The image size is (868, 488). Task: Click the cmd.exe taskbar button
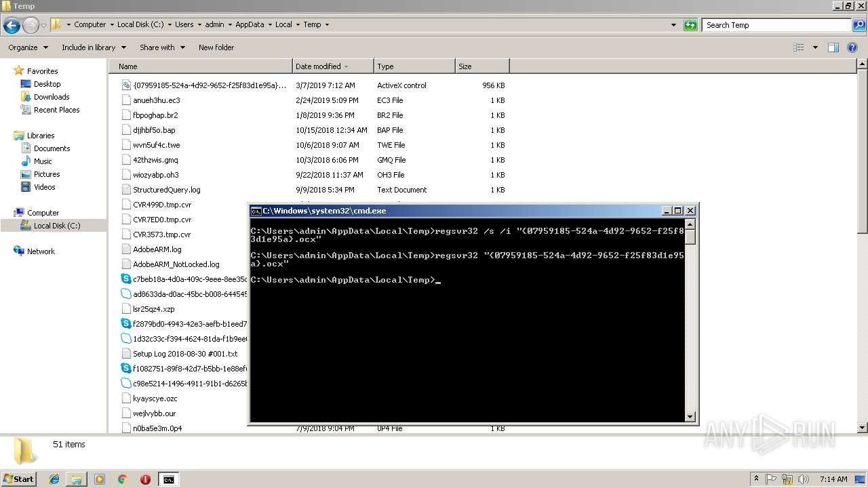coord(168,479)
